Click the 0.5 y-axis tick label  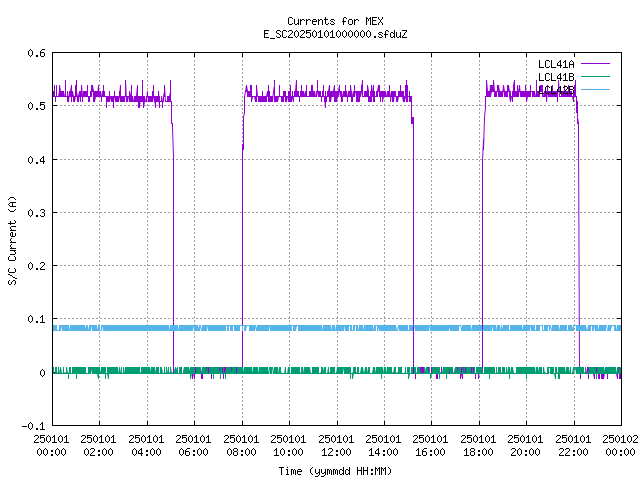[x=36, y=106]
